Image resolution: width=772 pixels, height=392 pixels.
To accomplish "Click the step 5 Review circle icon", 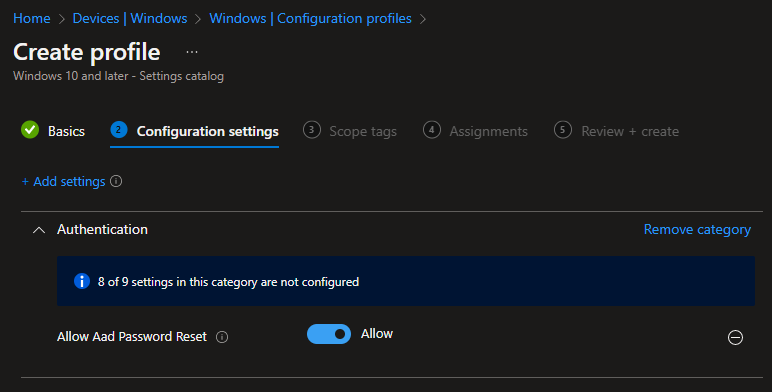I will click(563, 130).
